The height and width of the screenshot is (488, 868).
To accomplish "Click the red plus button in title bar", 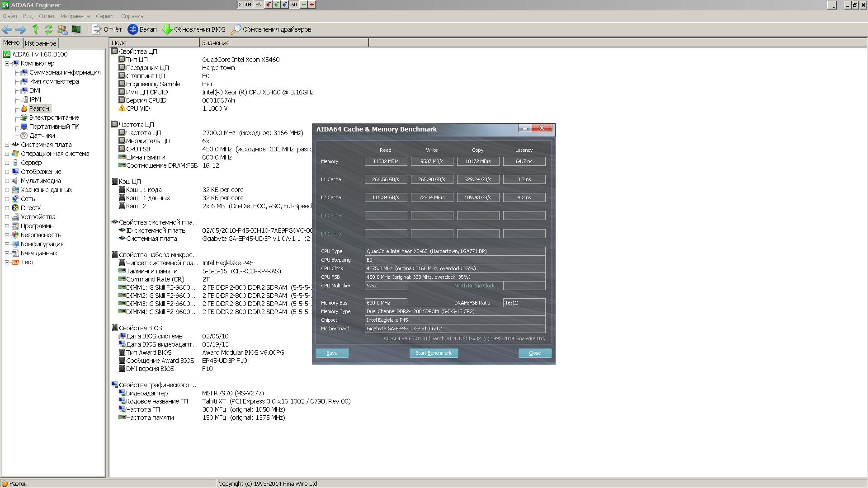I will tap(312, 5).
